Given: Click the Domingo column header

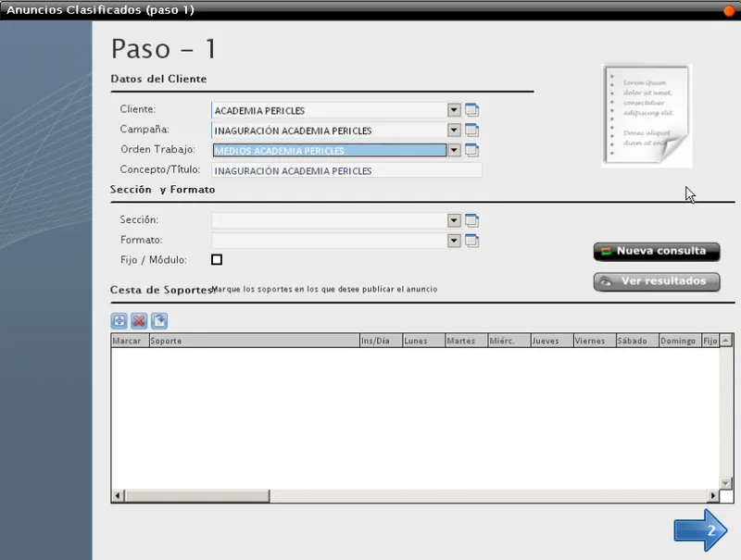Looking at the screenshot, I should pyautogui.click(x=681, y=341).
